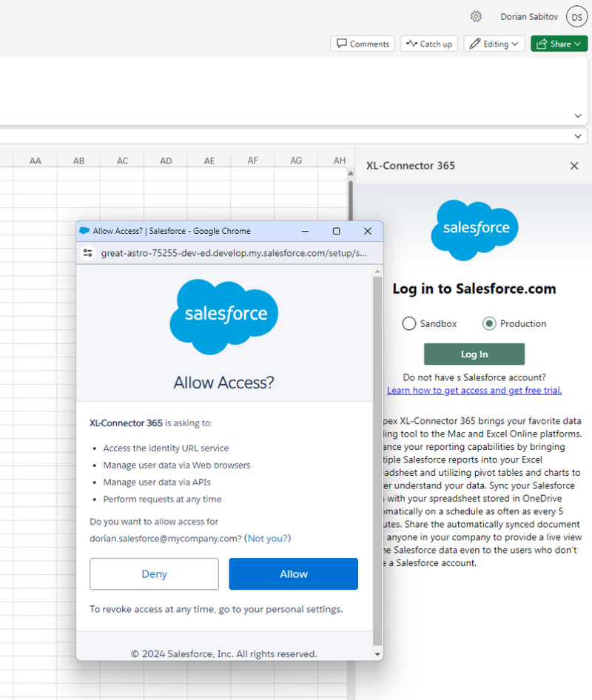Click the Not you? link
This screenshot has height=700, width=592.
coord(268,539)
